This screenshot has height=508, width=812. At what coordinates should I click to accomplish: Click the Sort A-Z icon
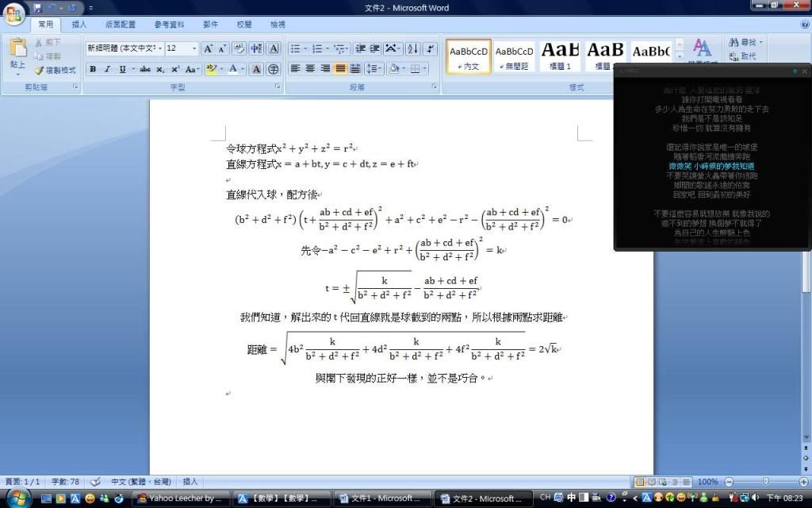[x=412, y=48]
